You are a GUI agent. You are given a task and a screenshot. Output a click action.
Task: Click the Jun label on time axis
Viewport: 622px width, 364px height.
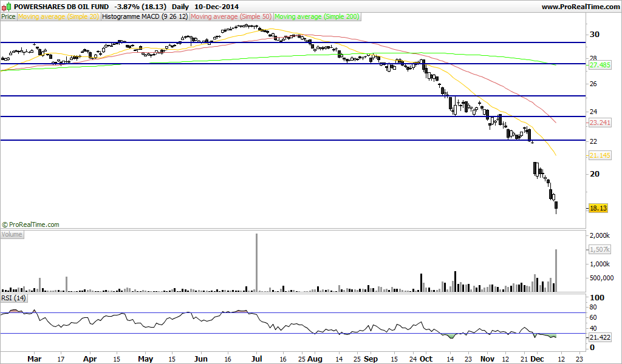pyautogui.click(x=201, y=359)
